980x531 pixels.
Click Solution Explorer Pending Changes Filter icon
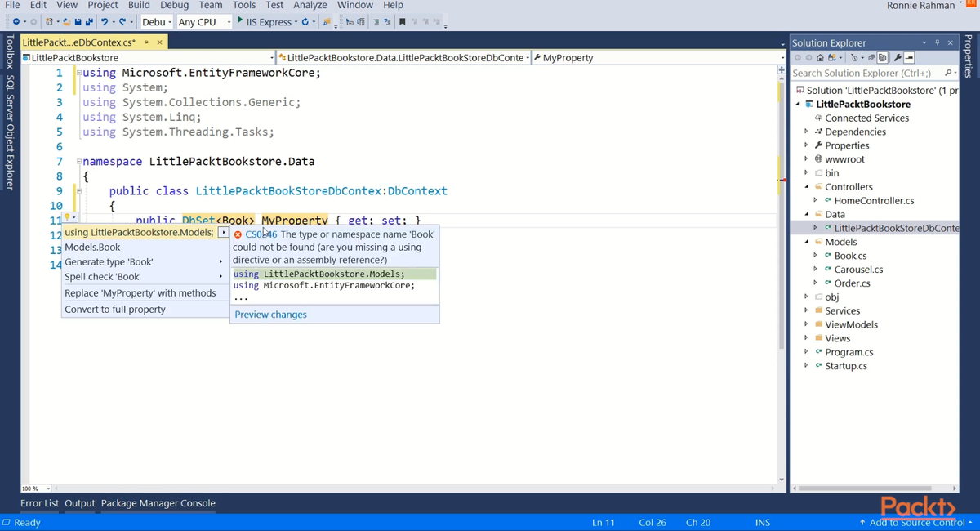tap(854, 58)
